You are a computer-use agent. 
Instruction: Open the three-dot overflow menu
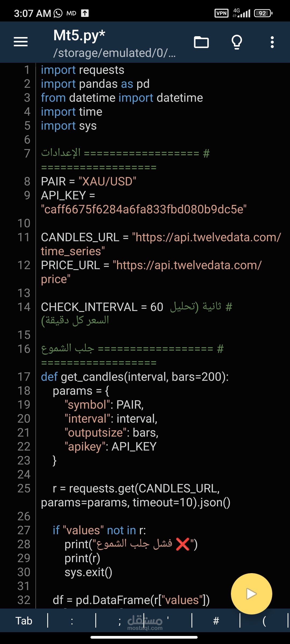(272, 42)
